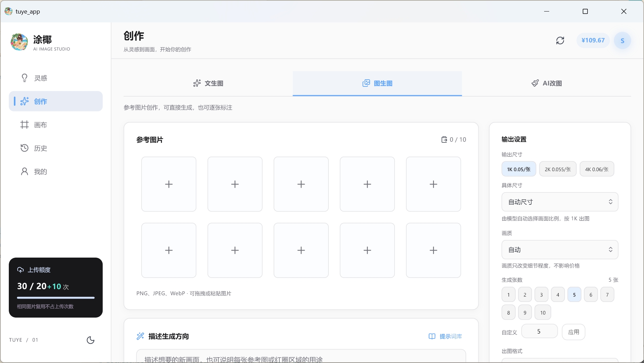Click the 上传额度 progress bar
The image size is (644, 363).
[x=56, y=298]
